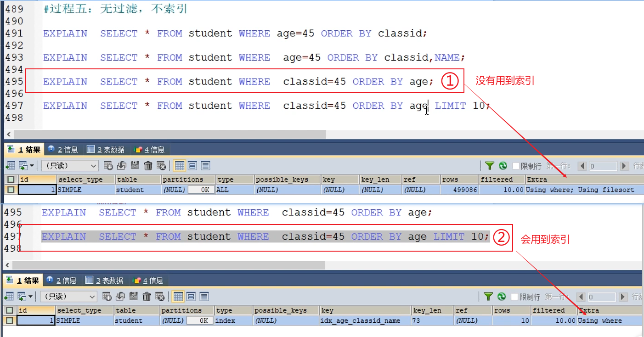Click the duplicate row icon in index-type result pane

(x=120, y=297)
